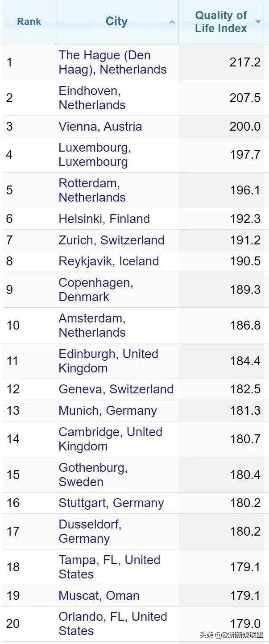The height and width of the screenshot is (644, 269).
Task: Click the City column sort arrow
Action: (x=172, y=22)
